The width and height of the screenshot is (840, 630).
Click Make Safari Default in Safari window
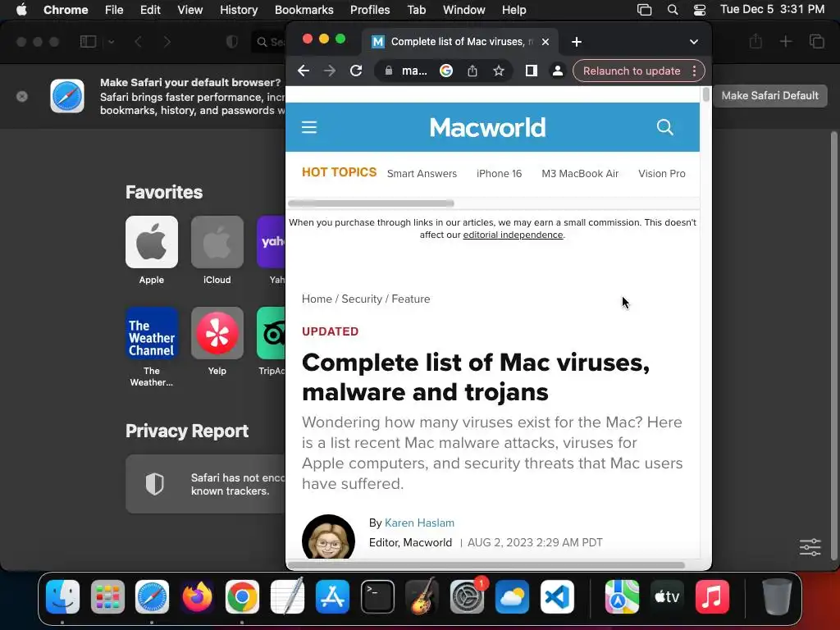[769, 95]
